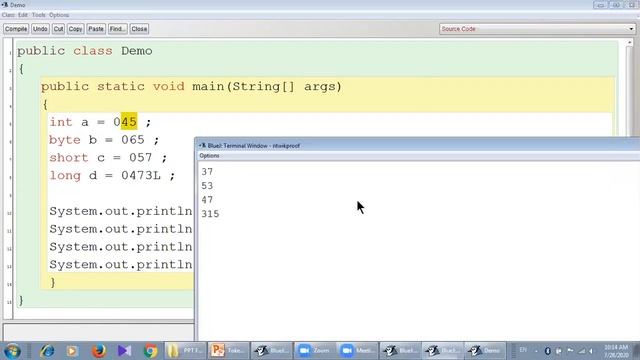Click terminal output value 53
Screen dimensions: 640x360
(x=207, y=186)
